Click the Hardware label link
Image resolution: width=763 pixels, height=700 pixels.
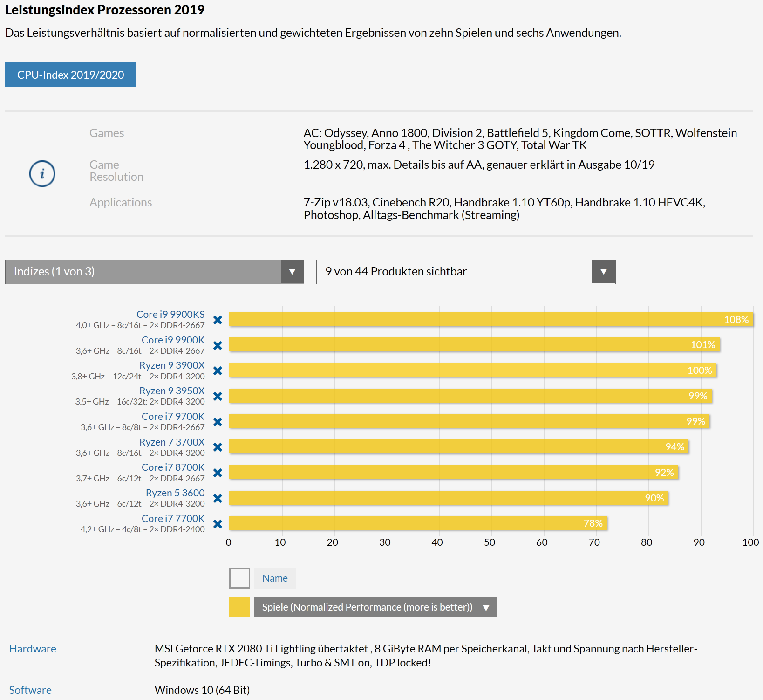33,649
